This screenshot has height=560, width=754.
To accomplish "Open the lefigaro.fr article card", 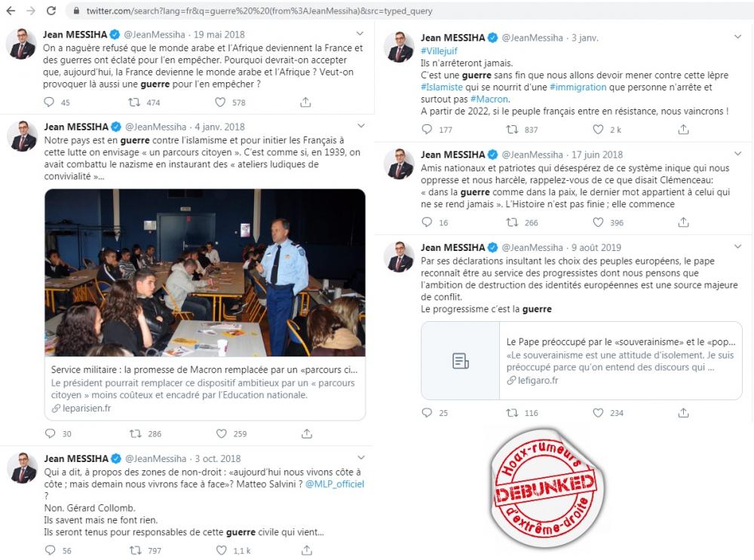I will 581,360.
